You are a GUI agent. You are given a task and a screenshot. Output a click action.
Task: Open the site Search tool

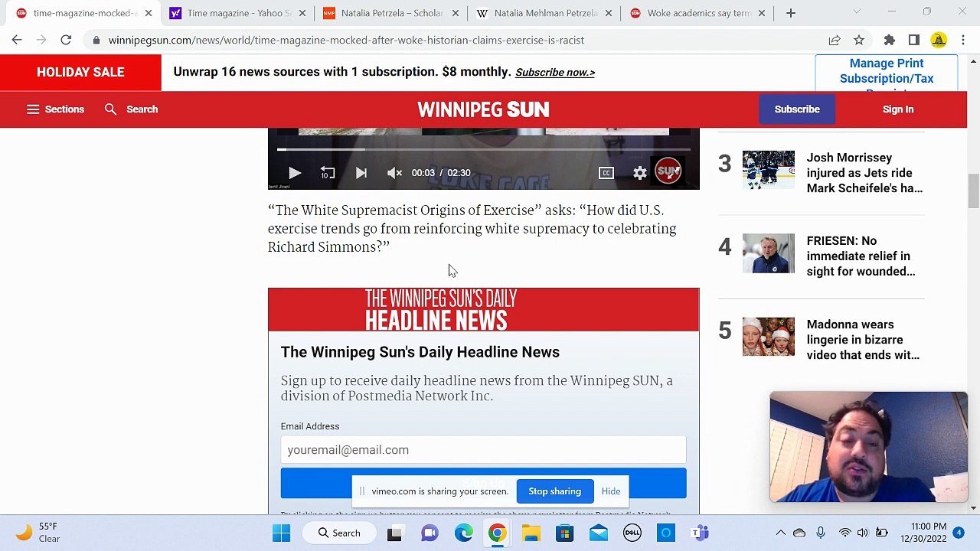point(131,109)
